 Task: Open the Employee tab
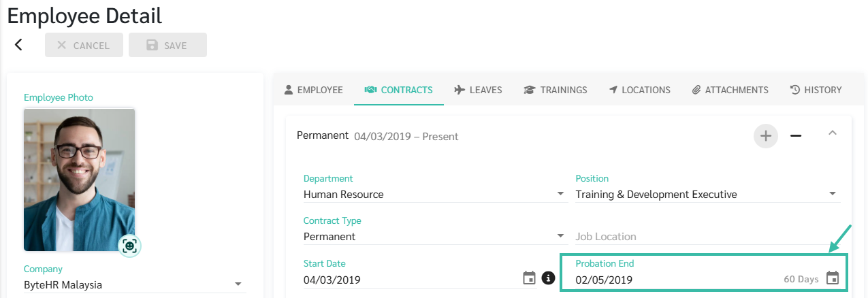[x=313, y=90]
